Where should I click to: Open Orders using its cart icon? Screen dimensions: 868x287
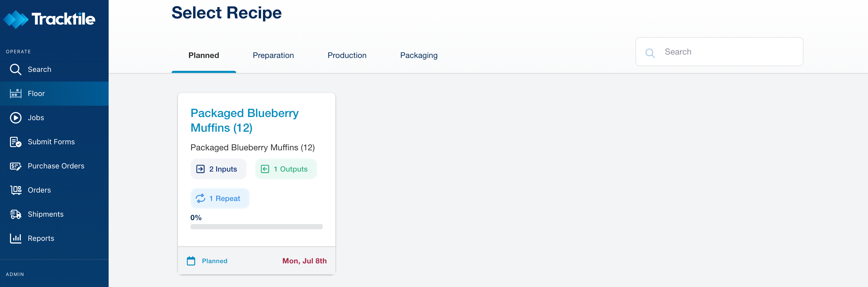coord(15,190)
